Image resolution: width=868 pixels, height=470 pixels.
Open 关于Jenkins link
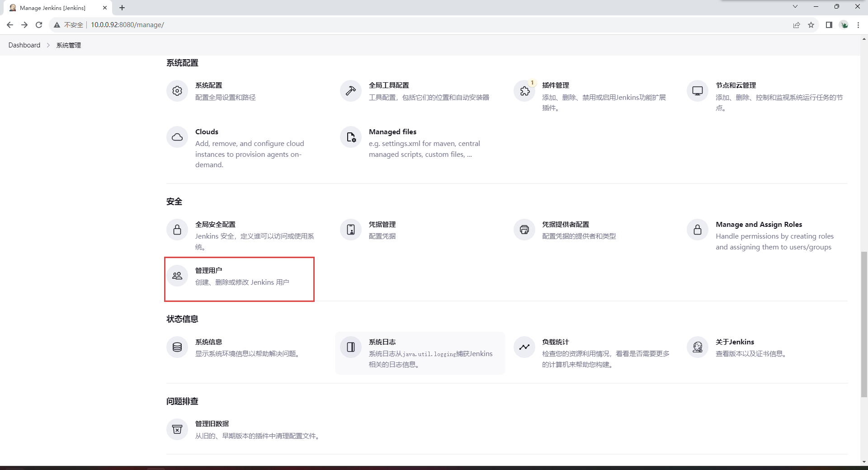click(x=735, y=342)
